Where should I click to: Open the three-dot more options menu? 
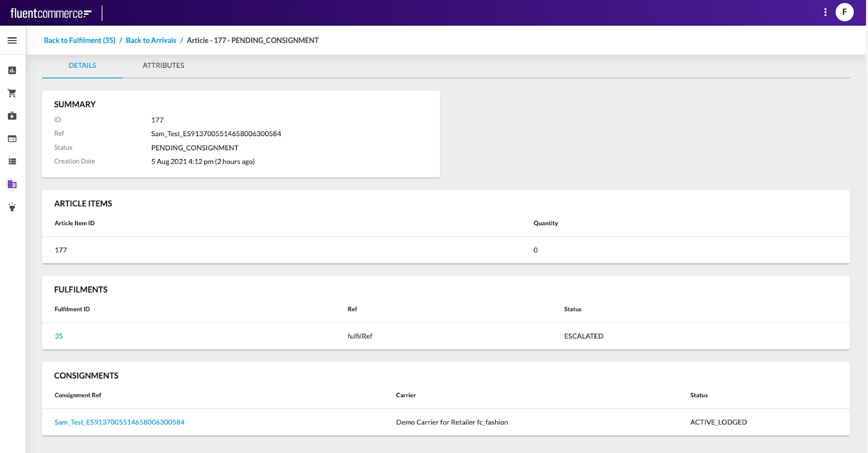tap(825, 12)
